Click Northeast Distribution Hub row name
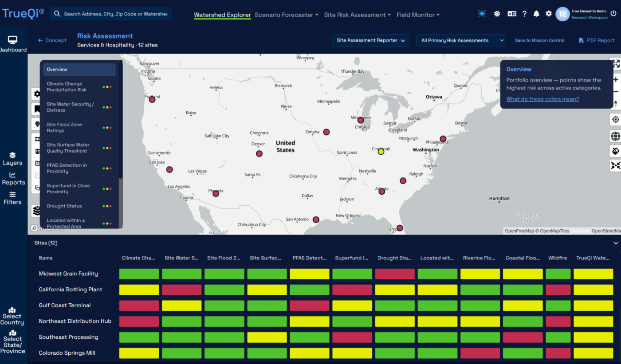This screenshot has height=364, width=621. (x=75, y=321)
